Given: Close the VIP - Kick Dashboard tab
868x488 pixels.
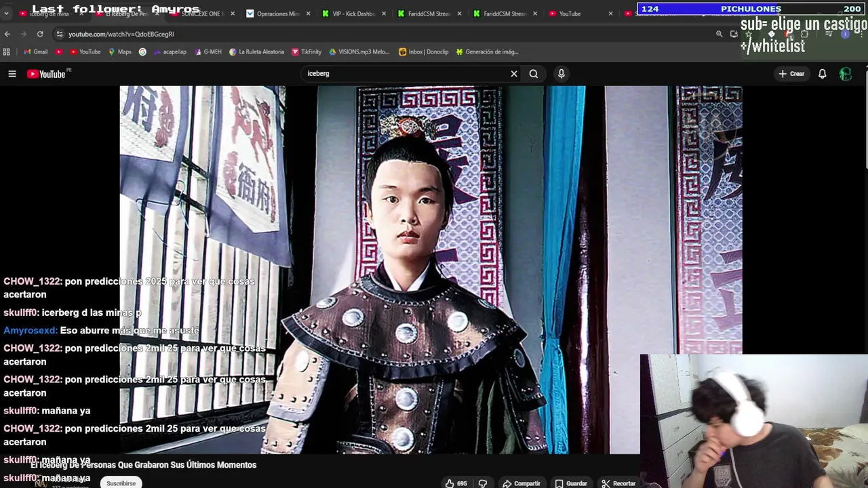Looking at the screenshot, I should [384, 14].
